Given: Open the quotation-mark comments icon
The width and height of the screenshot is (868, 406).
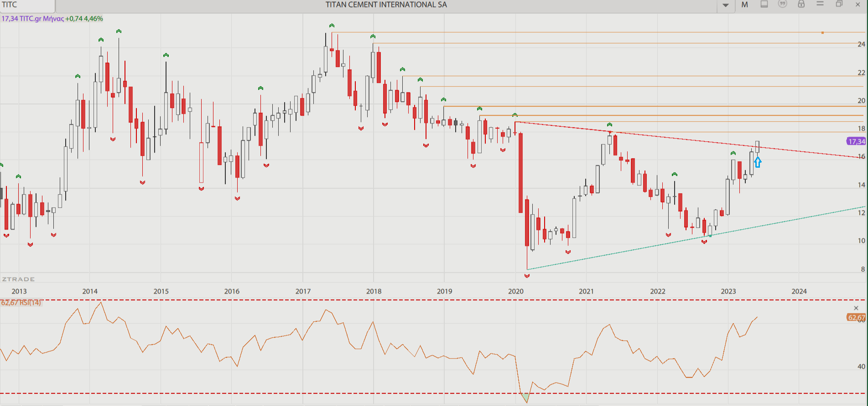Looking at the screenshot, I should [x=783, y=4].
